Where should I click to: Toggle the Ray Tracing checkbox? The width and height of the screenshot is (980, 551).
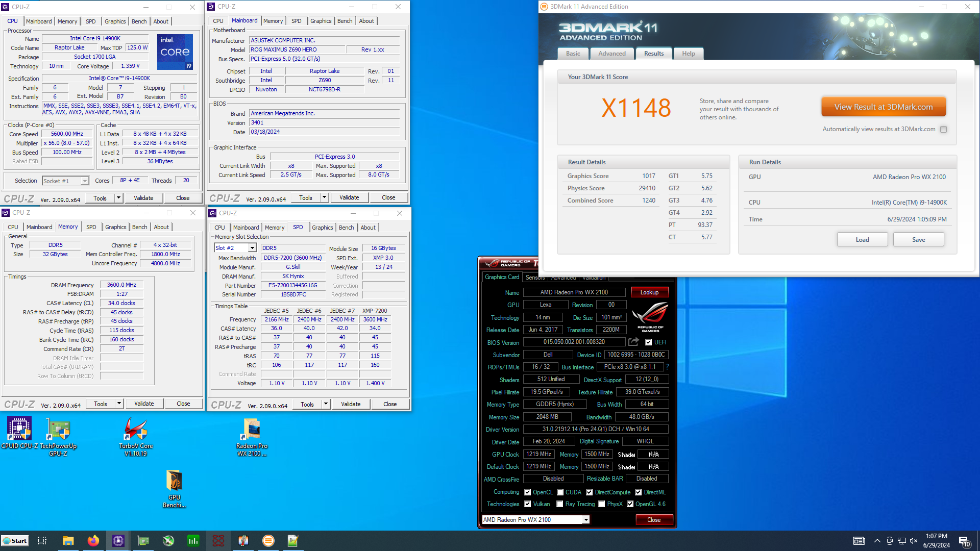click(x=560, y=504)
